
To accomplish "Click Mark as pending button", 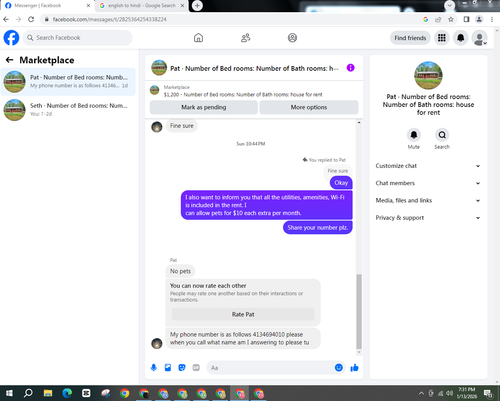I will tap(204, 107).
